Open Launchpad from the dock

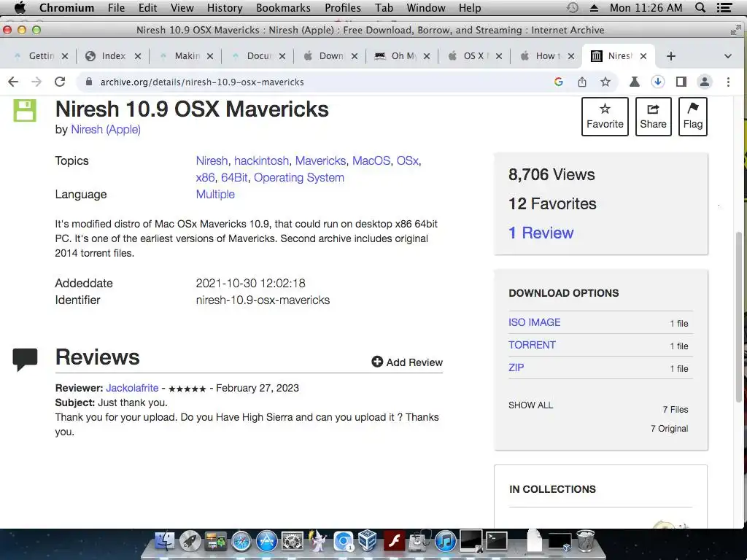point(190,542)
